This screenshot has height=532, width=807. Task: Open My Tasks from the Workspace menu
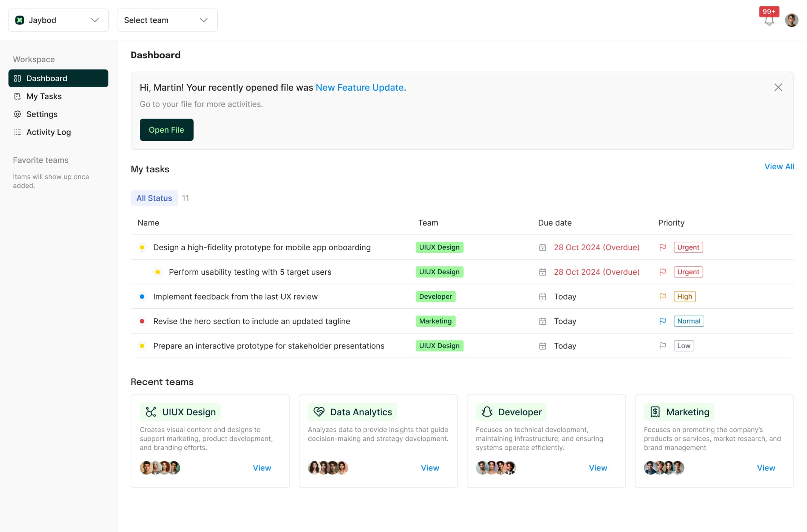point(44,96)
